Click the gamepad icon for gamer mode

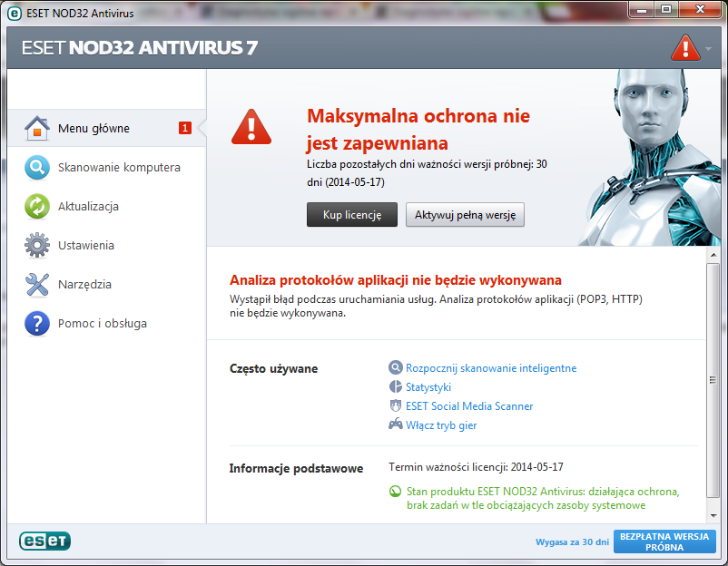pos(395,424)
